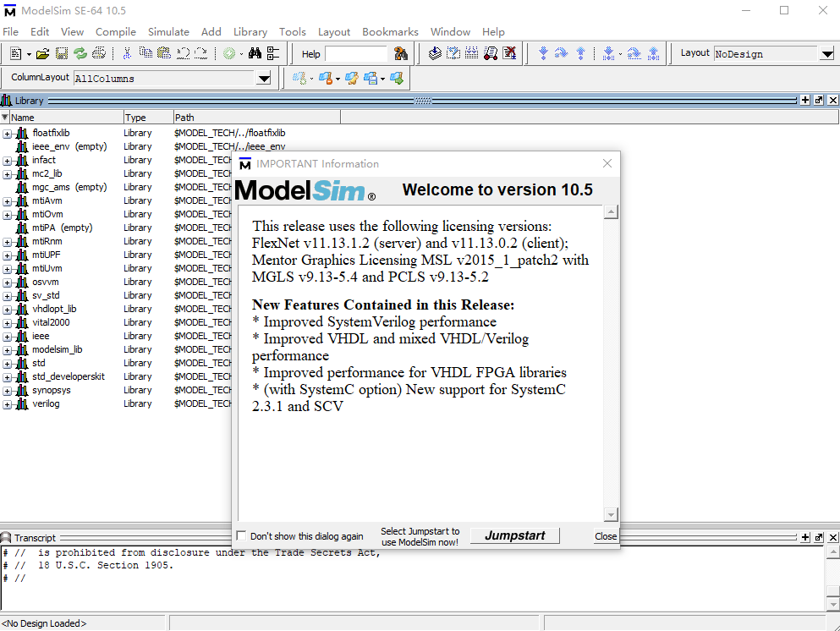Cut selection using the toolbar scissors
Image resolution: width=840 pixels, height=631 pixels.
pyautogui.click(x=127, y=52)
